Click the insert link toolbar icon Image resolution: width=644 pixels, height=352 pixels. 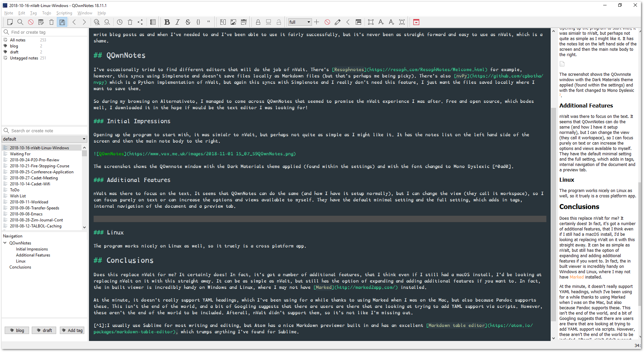(x=223, y=22)
